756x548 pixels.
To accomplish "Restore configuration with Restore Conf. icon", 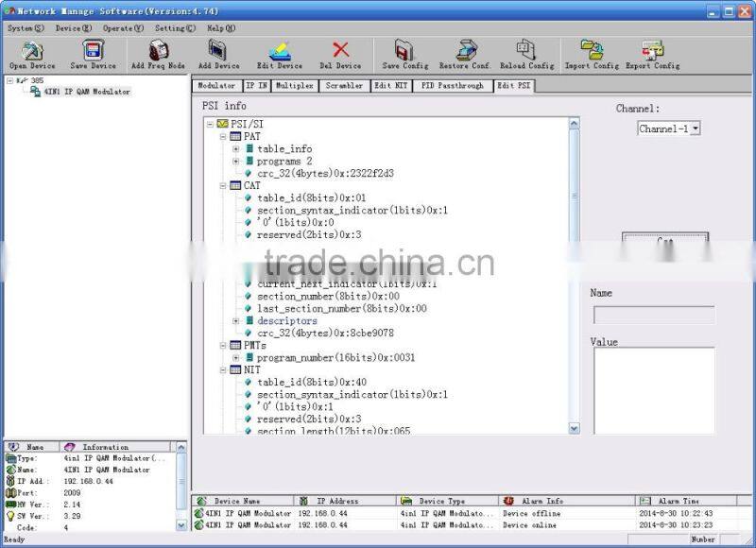I will click(467, 54).
